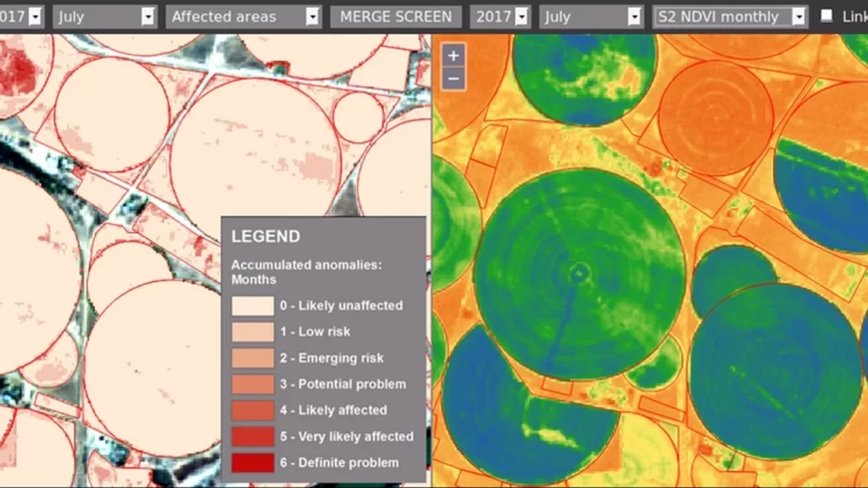Image resolution: width=868 pixels, height=488 pixels.
Task: Click the Likely unaffected legend swatch
Action: tap(253, 306)
